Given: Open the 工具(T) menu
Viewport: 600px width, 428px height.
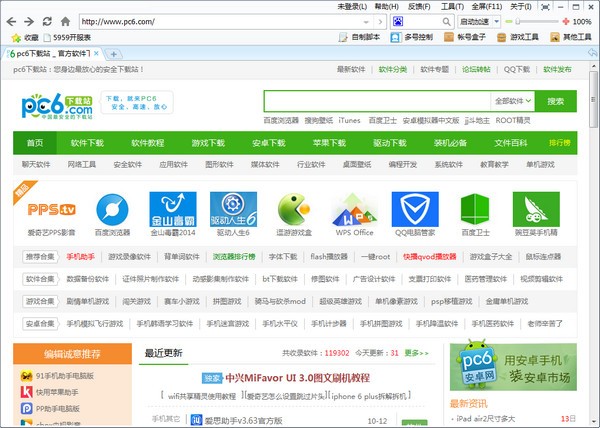Looking at the screenshot, I should (452, 7).
